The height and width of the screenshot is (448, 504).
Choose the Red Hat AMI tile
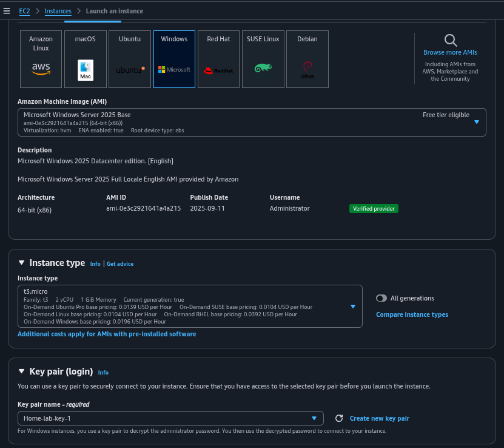[x=218, y=59]
